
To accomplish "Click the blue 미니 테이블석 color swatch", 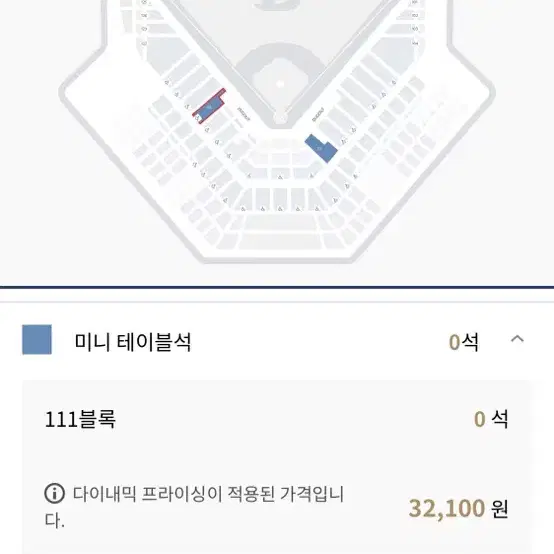I will click(x=37, y=340).
